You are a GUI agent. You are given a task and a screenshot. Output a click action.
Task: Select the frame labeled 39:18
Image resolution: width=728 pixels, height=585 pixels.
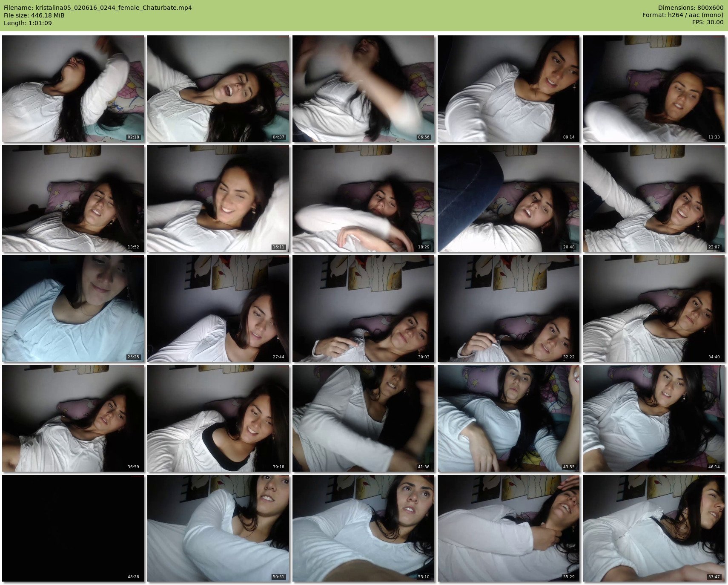tap(218, 418)
